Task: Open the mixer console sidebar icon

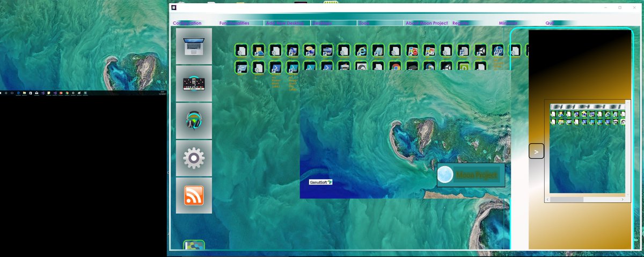Action: [x=194, y=83]
